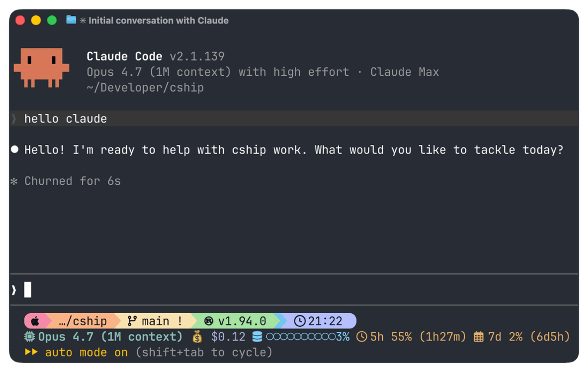Screen dimensions: 588x372
Task: Click the main branch status segment
Action: pos(155,321)
